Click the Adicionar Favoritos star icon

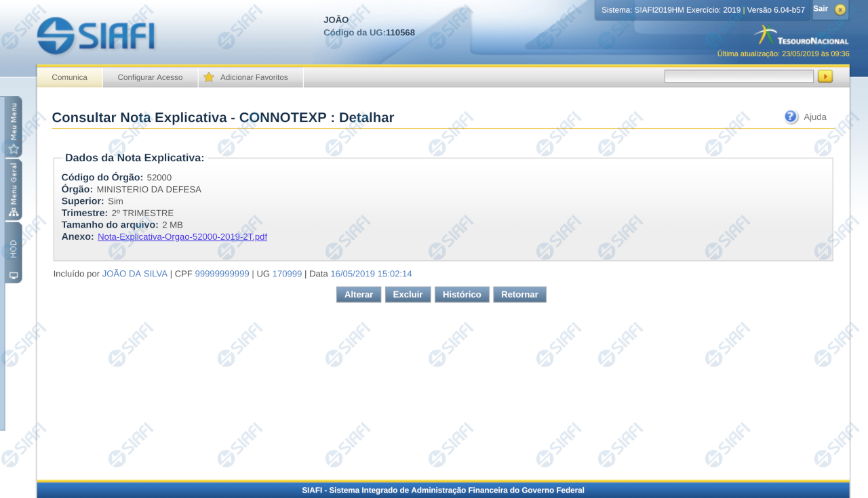tap(209, 77)
